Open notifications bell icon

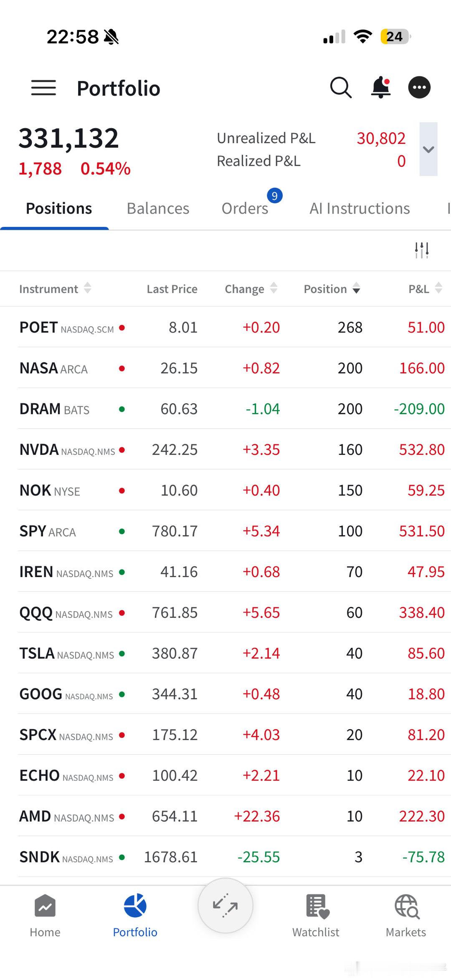pos(381,87)
